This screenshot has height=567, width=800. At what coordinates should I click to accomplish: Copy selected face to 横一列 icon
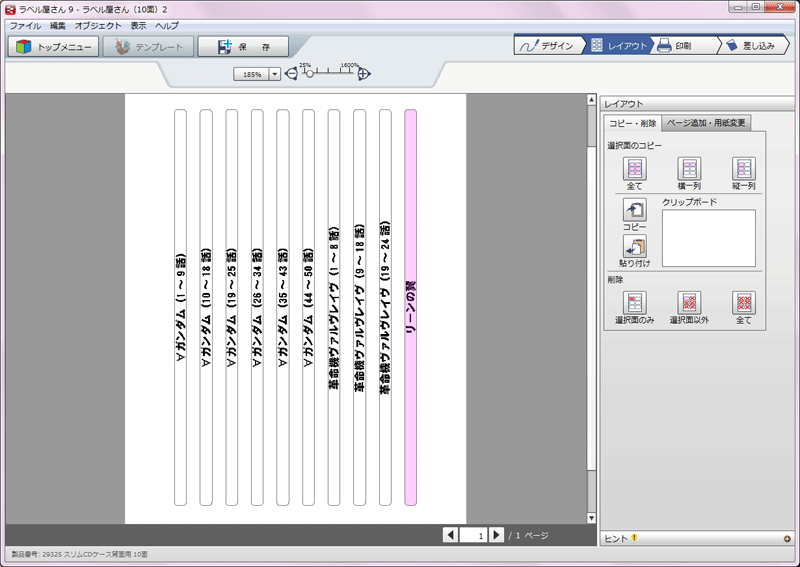click(689, 168)
